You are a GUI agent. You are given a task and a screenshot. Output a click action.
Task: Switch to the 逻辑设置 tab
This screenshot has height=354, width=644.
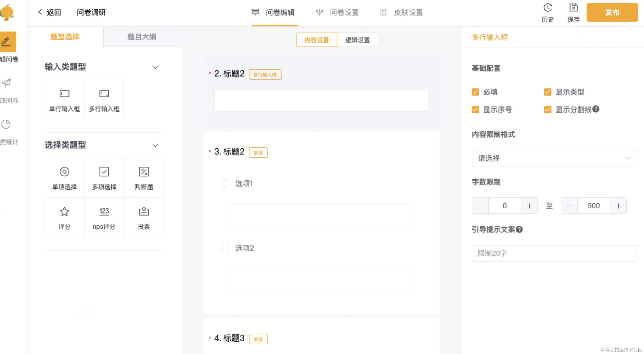[x=357, y=40]
